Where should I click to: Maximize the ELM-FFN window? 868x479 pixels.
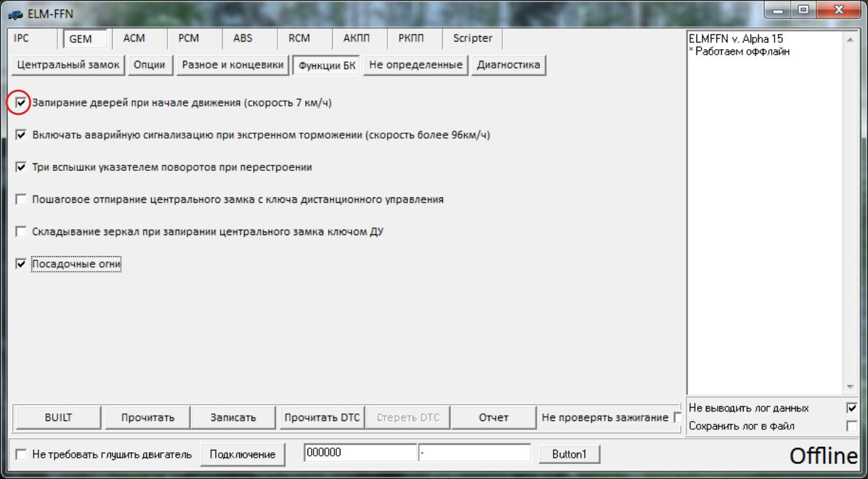pyautogui.click(x=802, y=10)
